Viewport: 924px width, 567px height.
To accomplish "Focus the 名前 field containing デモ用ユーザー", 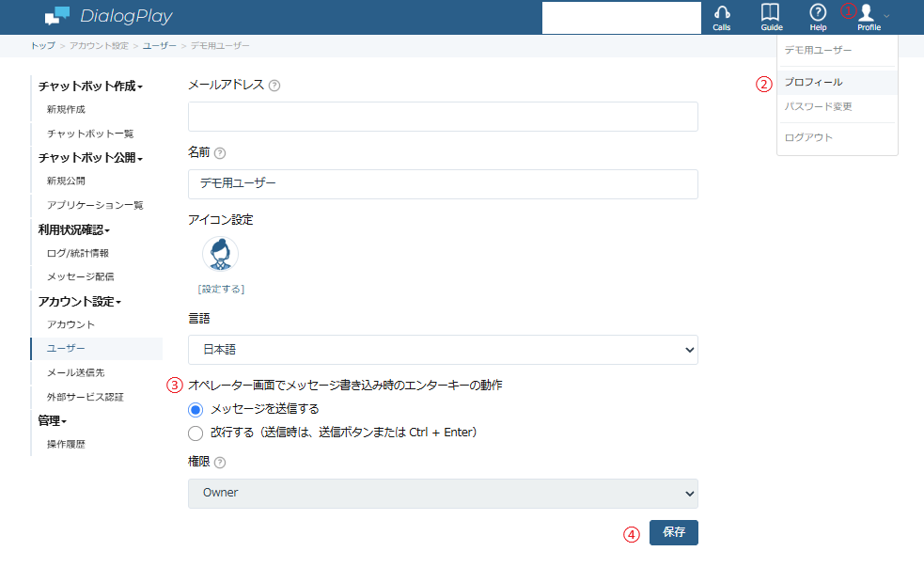I will pos(443,184).
